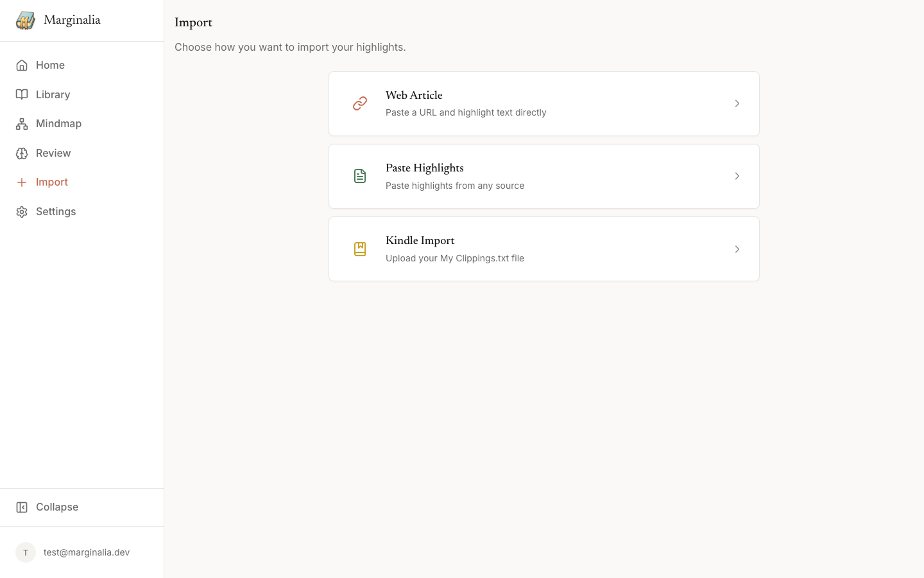924x578 pixels.
Task: Open the Mindmap sidebar item
Action: point(58,123)
